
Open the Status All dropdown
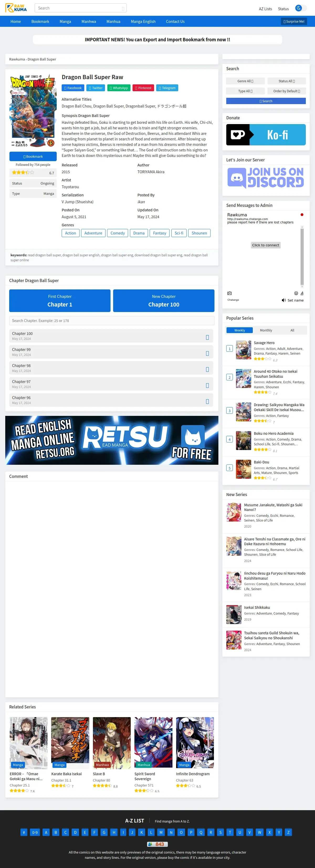coord(287,81)
